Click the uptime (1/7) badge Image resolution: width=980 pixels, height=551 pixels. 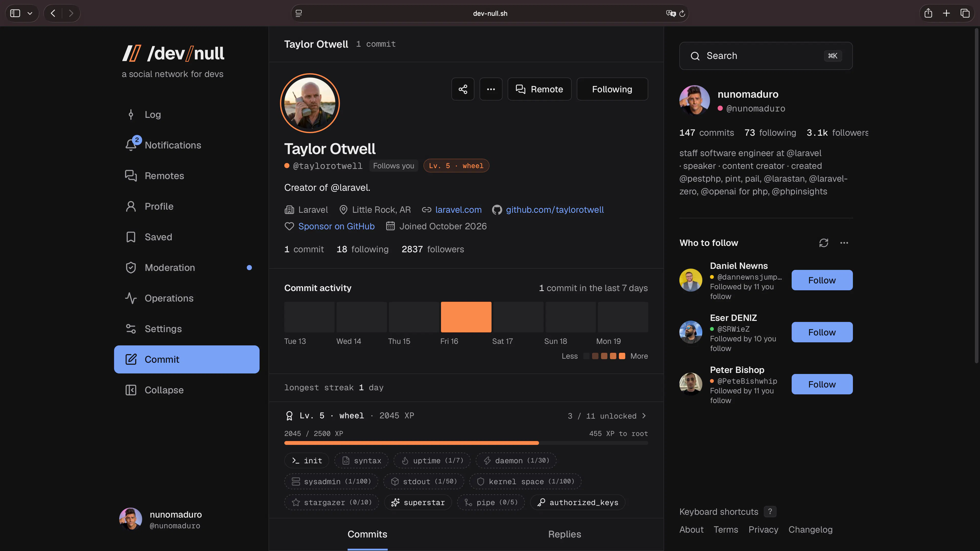click(432, 460)
